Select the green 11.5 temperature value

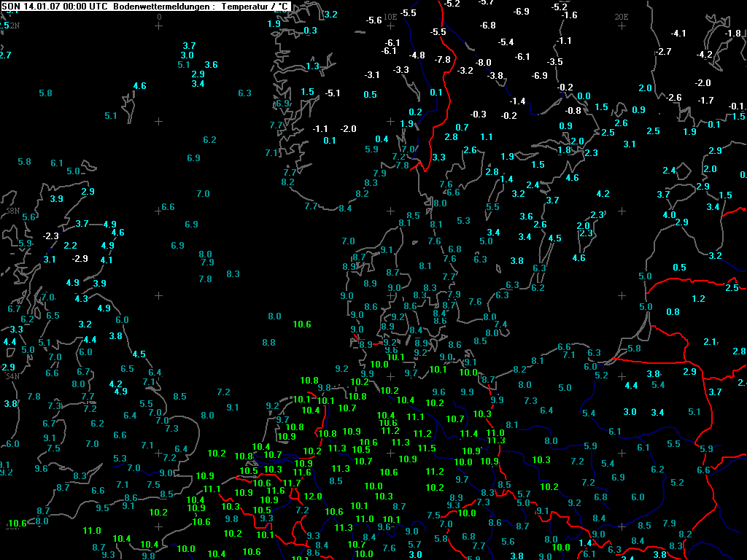click(427, 448)
